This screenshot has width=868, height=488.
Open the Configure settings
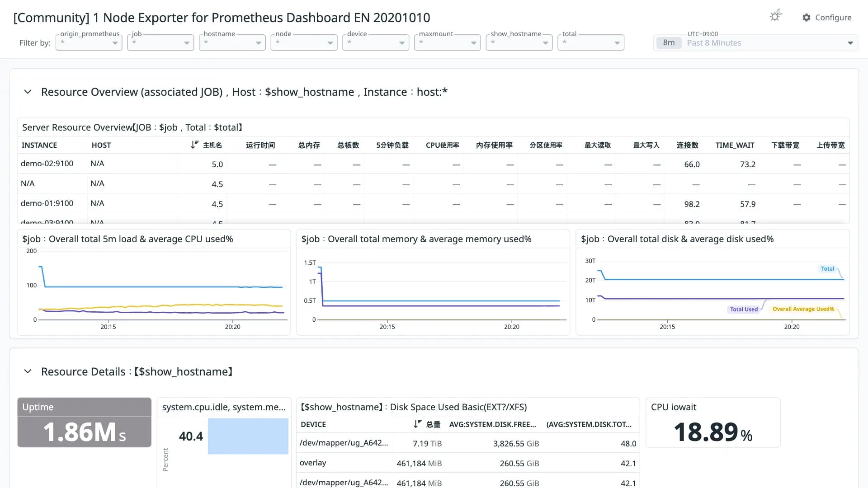827,18
